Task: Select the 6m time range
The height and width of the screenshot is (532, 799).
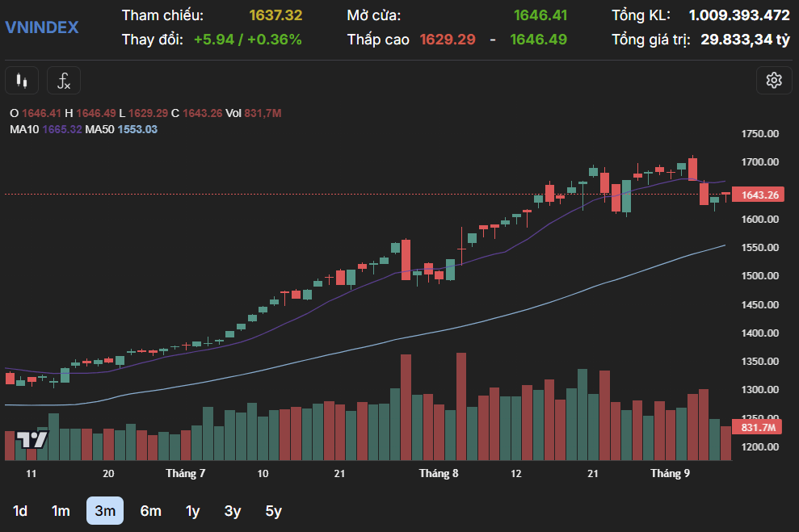Action: 151,511
